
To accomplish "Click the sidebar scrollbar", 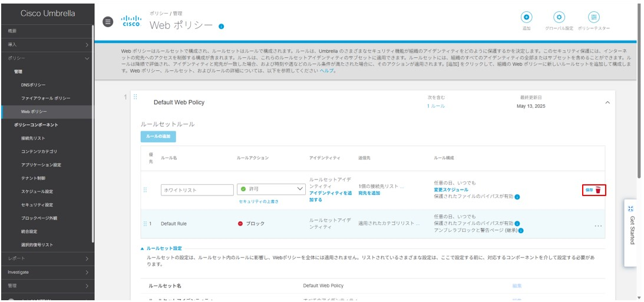I will 93,134.
